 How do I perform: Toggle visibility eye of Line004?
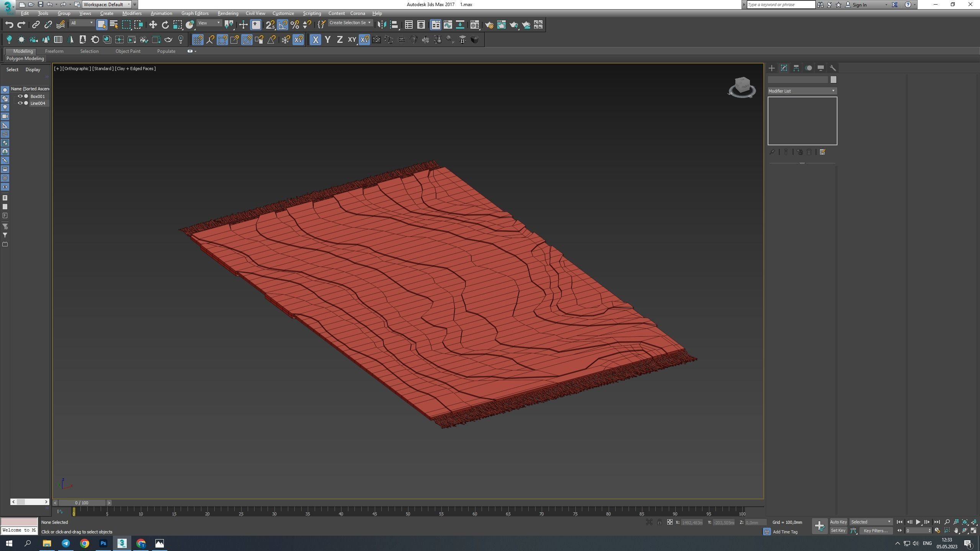[x=20, y=103]
